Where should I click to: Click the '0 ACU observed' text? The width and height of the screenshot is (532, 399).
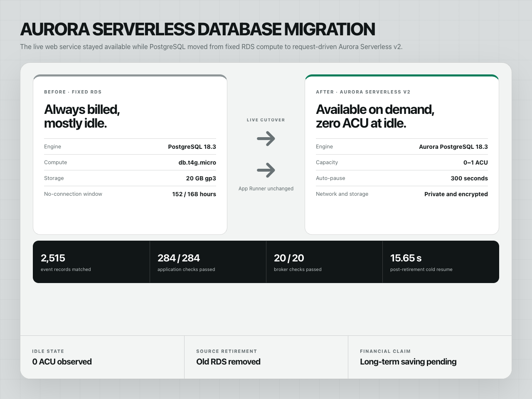click(62, 362)
